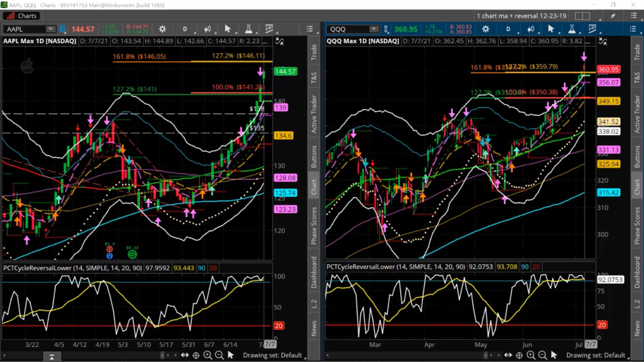Open top-right window options list menu
This screenshot has width=644, height=362.
pos(633,16)
